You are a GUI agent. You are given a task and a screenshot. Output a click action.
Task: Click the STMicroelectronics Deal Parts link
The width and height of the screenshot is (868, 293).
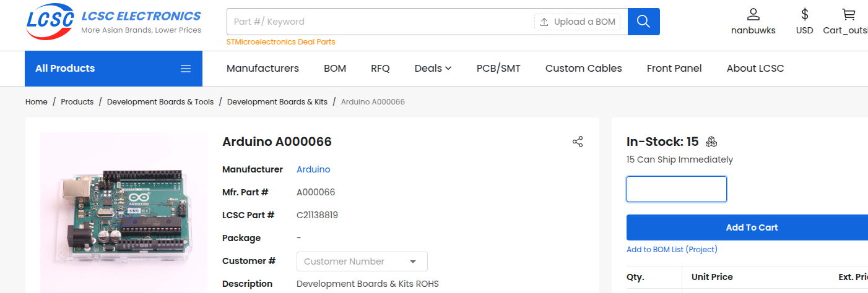click(x=281, y=42)
